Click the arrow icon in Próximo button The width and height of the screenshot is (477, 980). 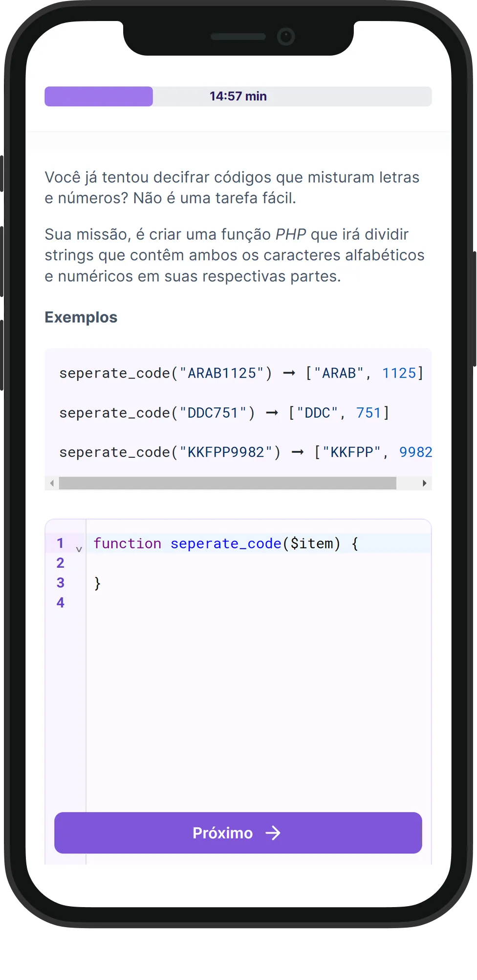(273, 833)
